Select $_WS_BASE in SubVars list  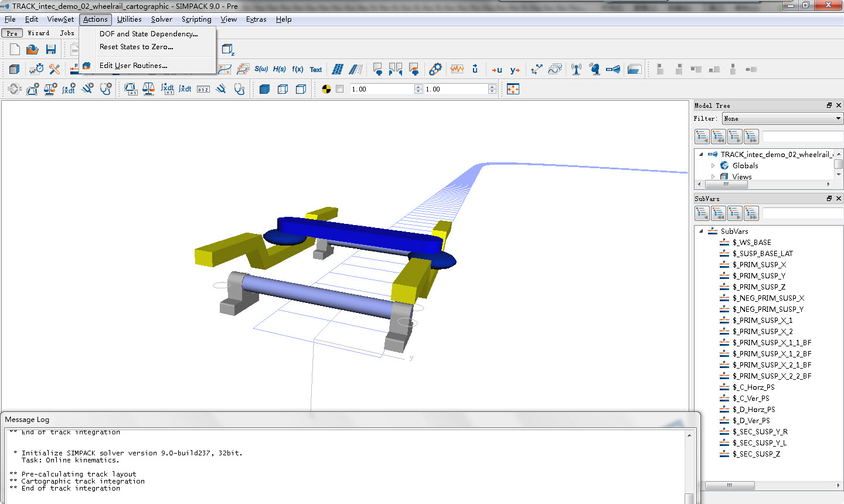(x=752, y=243)
